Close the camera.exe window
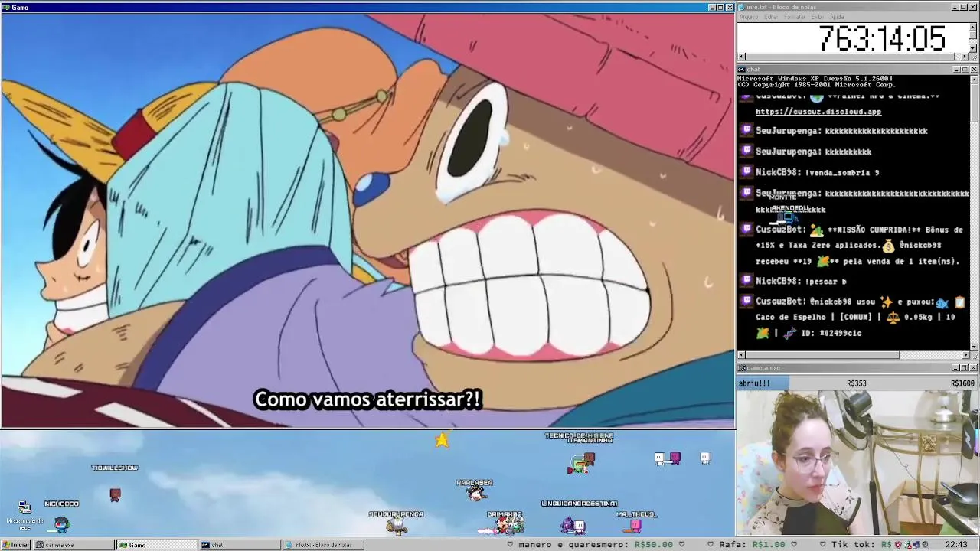The width and height of the screenshot is (980, 551). point(974,368)
